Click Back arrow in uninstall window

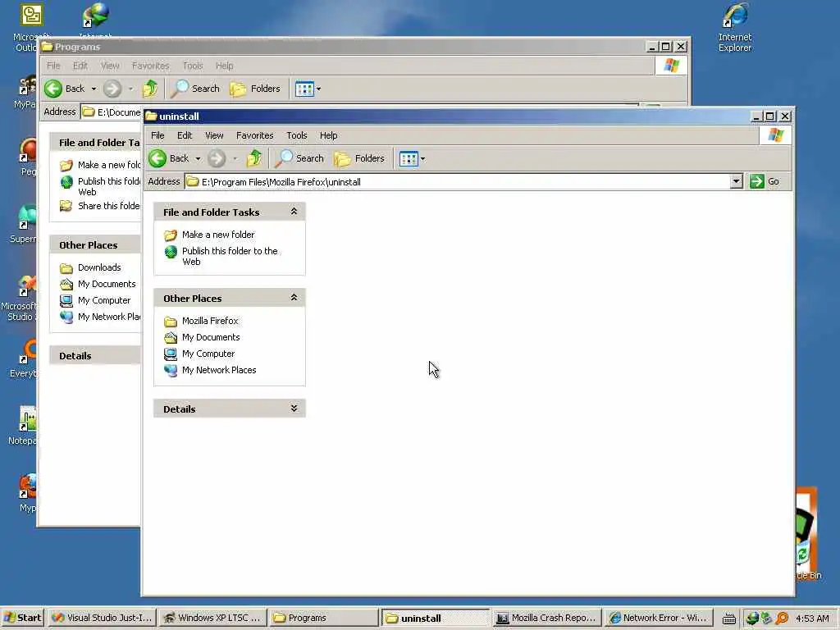coord(158,158)
